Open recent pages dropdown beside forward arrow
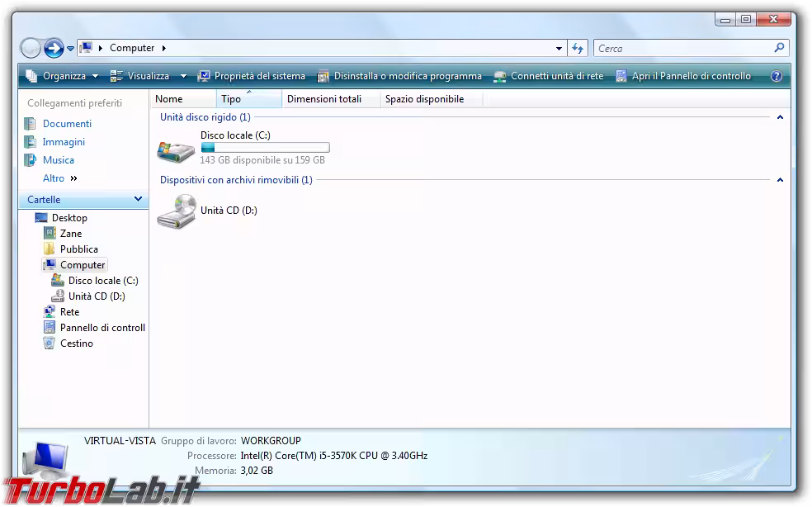The image size is (812, 507). pyautogui.click(x=70, y=49)
